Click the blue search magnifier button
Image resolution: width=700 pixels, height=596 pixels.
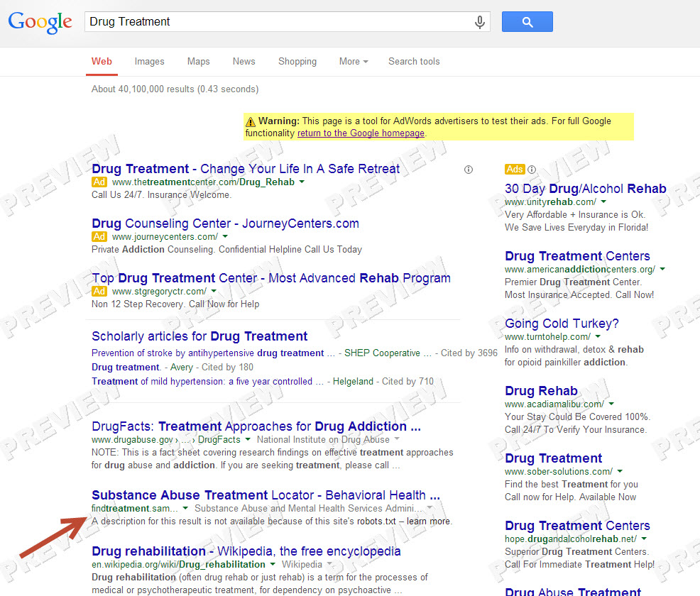(527, 22)
